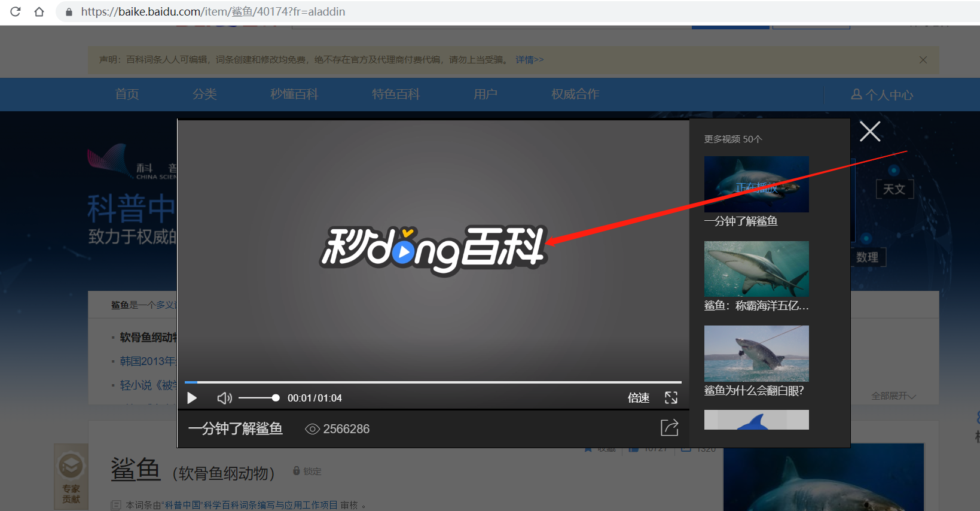Click the eye view count icon
Viewport: 980px width, 511px height.
[312, 429]
